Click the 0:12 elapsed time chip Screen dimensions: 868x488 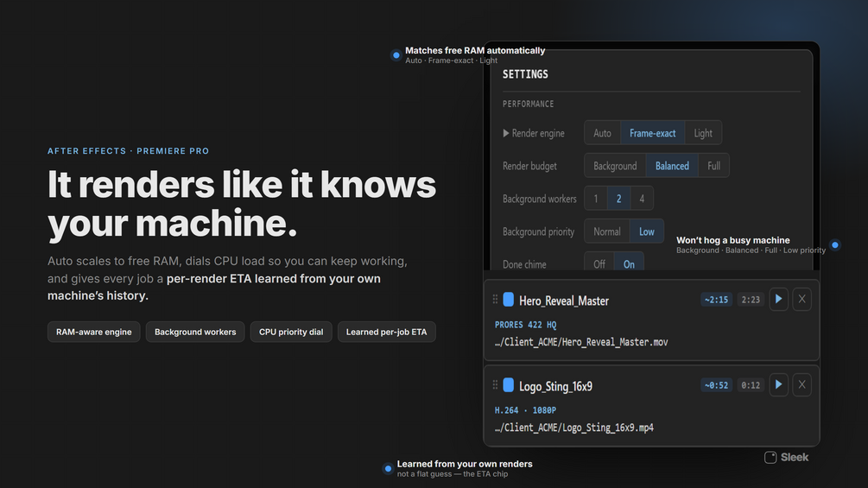751,385
